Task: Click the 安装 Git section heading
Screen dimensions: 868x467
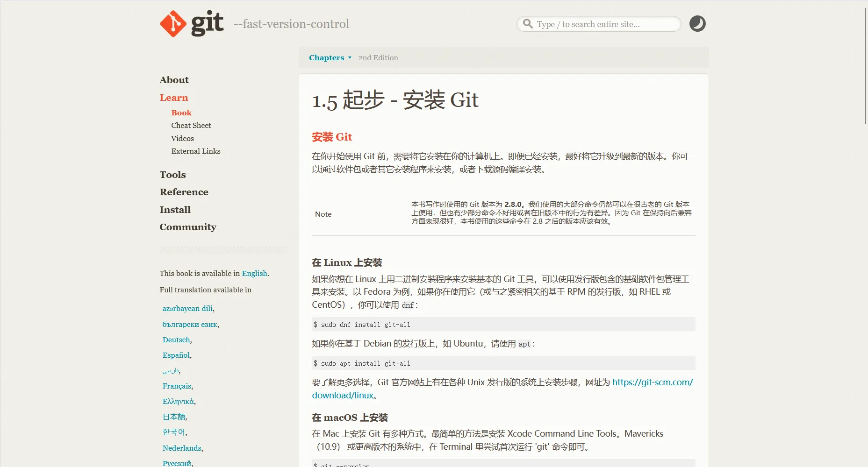Action: 332,137
